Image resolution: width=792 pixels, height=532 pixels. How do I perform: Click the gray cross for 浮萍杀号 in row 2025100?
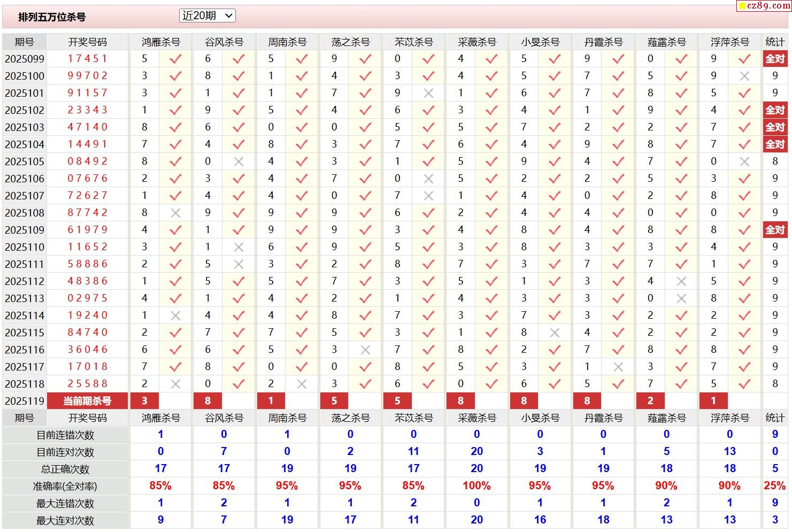pyautogui.click(x=744, y=76)
